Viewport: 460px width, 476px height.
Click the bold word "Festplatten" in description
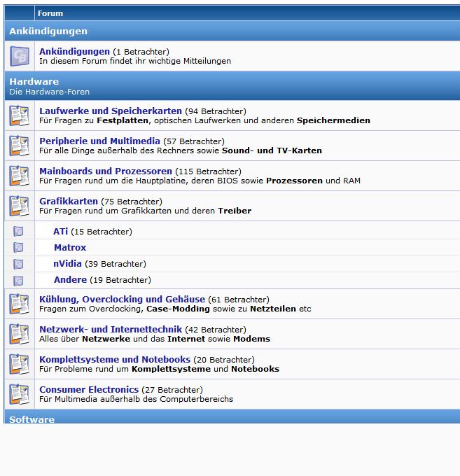123,120
